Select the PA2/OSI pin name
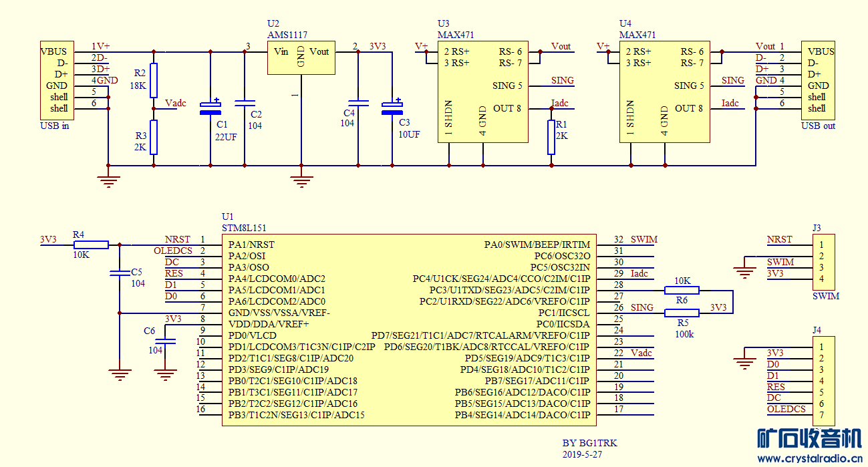Image resolution: width=868 pixels, height=467 pixels. coord(247,256)
